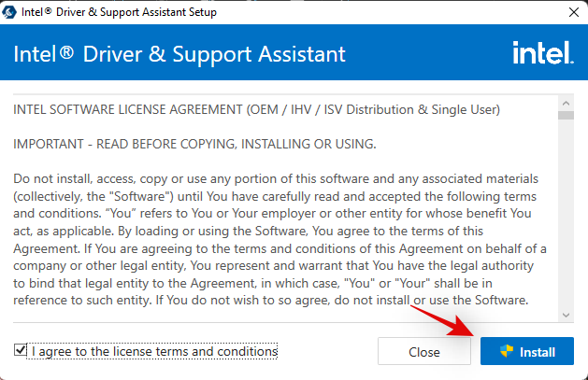Viewport: 588px width, 380px height.
Task: Click the window title text ending in "Setup"
Action: pyautogui.click(x=122, y=12)
